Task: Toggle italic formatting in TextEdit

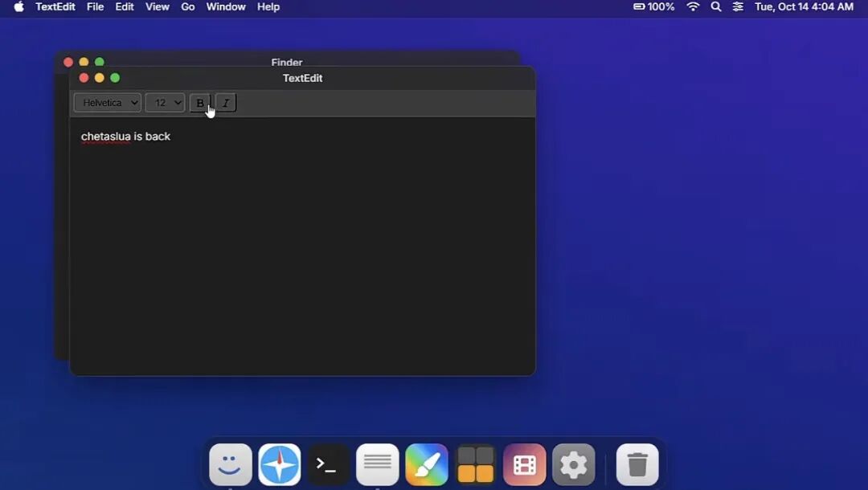Action: 226,103
